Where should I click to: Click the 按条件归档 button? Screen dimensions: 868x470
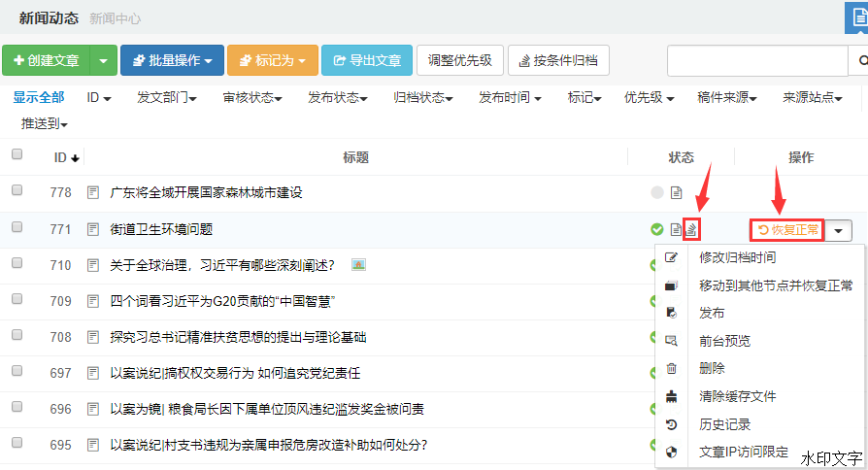point(558,60)
